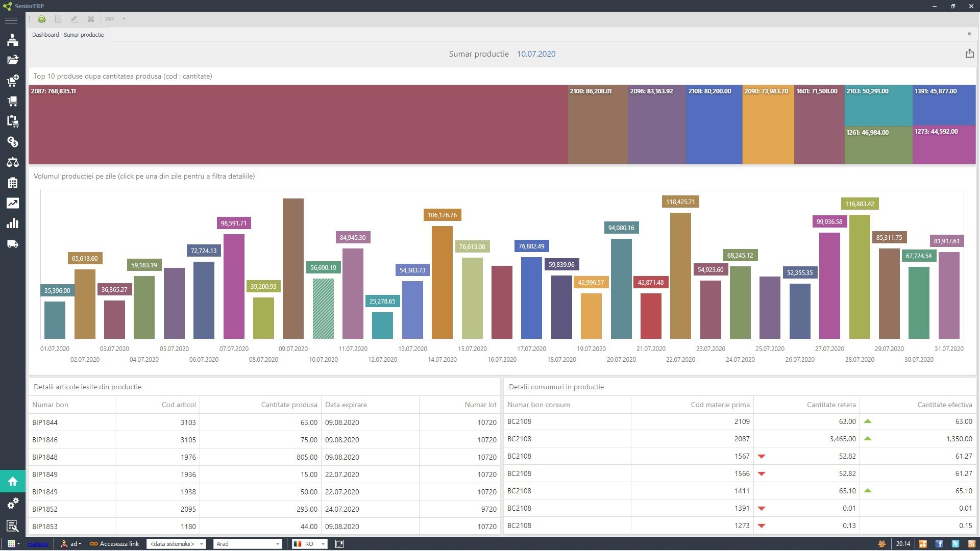
Task: Click the marbeto link in status bar
Action: [38, 544]
